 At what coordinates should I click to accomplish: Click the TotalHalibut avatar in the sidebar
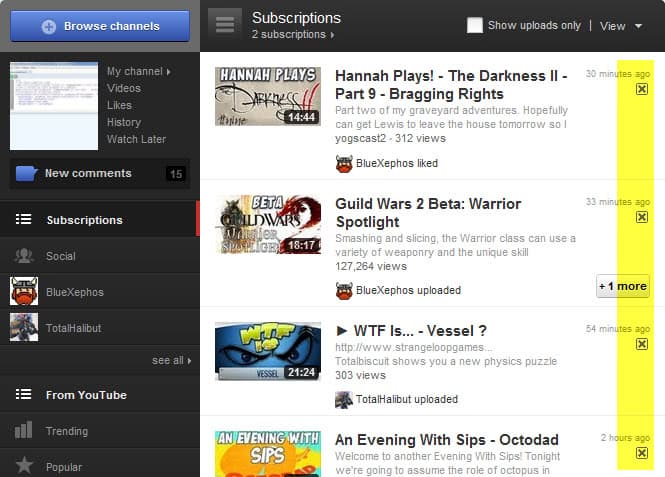[x=24, y=327]
